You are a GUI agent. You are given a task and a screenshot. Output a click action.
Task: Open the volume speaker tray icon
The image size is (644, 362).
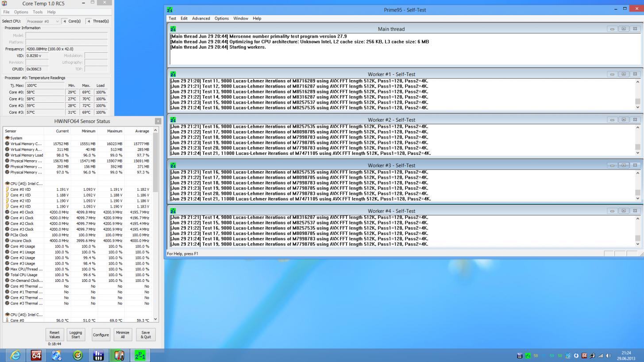coord(609,356)
